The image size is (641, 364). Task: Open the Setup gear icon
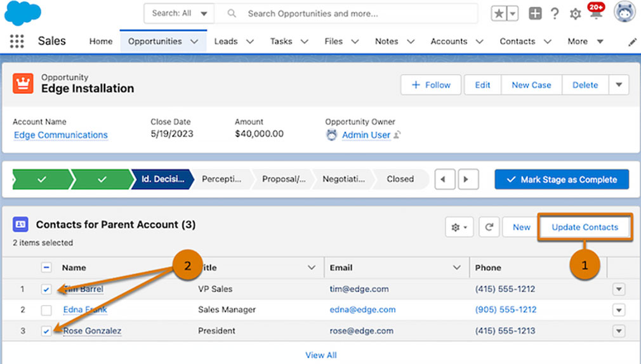575,14
